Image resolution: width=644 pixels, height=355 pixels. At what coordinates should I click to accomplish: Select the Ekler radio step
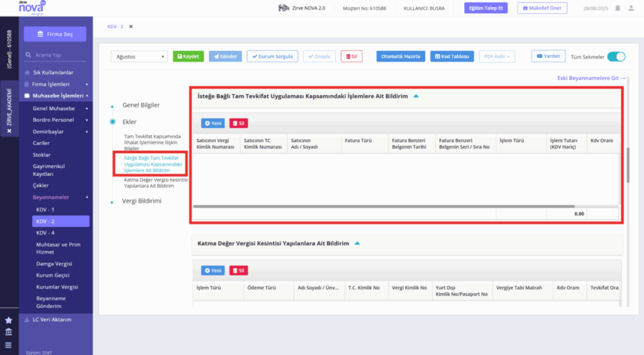(113, 122)
